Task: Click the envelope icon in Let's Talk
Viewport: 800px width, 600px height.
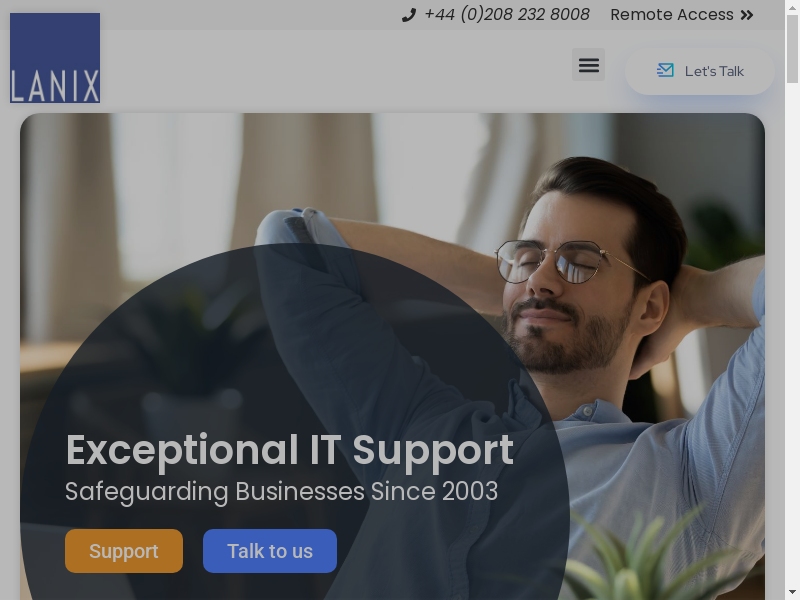Action: point(665,70)
